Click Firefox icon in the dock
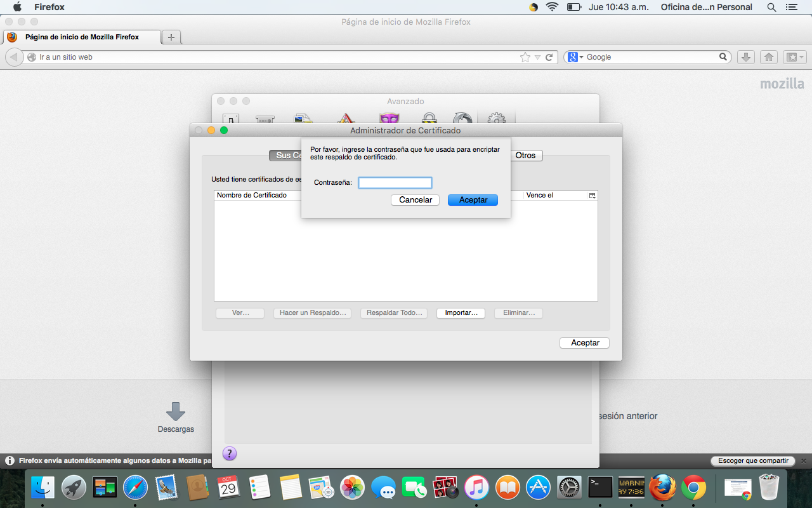This screenshot has width=812, height=508. coord(662,488)
